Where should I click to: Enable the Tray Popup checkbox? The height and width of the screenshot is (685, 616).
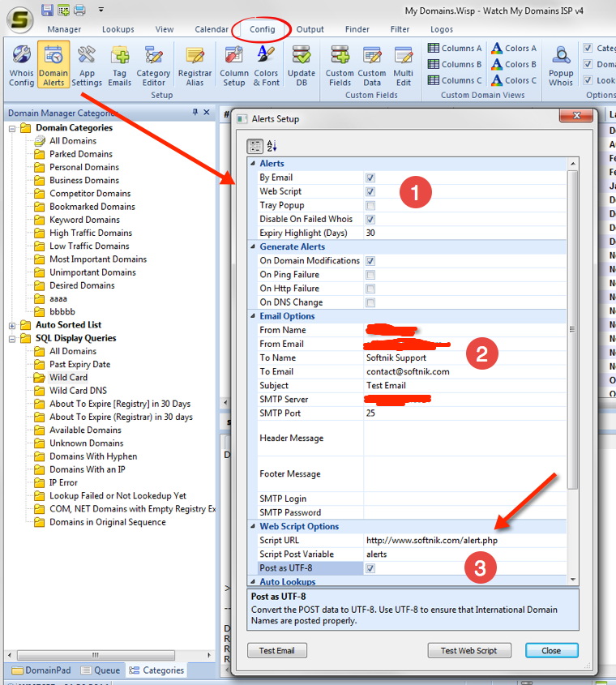pyautogui.click(x=370, y=205)
